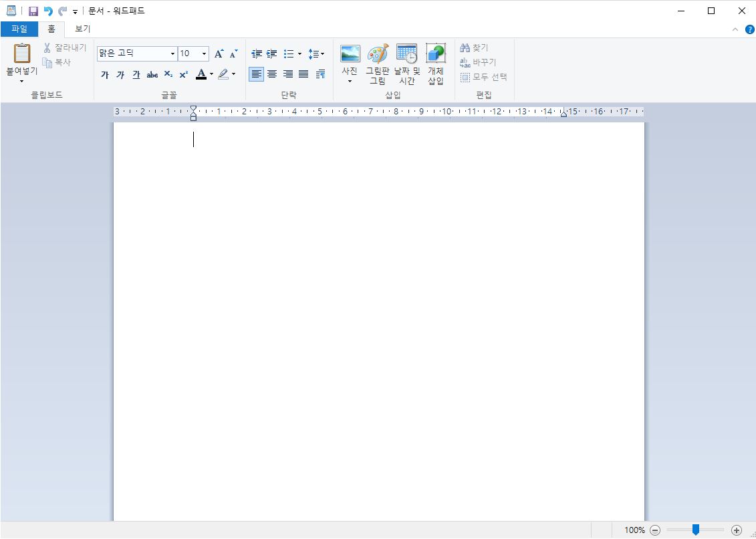Open the font family dropdown (맑은 고딕)

pos(172,53)
